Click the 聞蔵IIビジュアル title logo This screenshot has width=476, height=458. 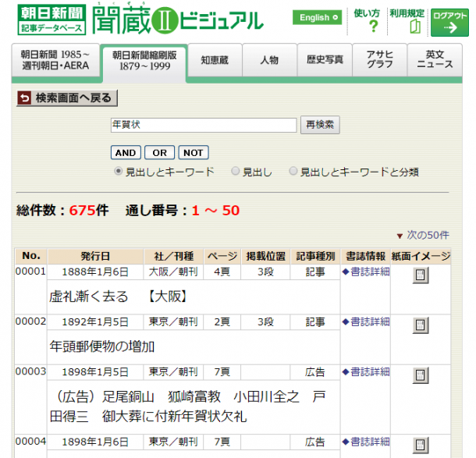pyautogui.click(x=178, y=20)
